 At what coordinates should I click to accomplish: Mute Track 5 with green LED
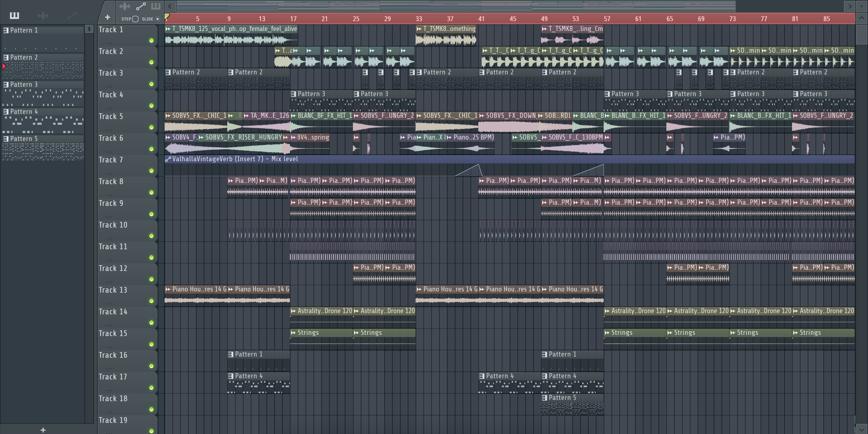point(152,127)
